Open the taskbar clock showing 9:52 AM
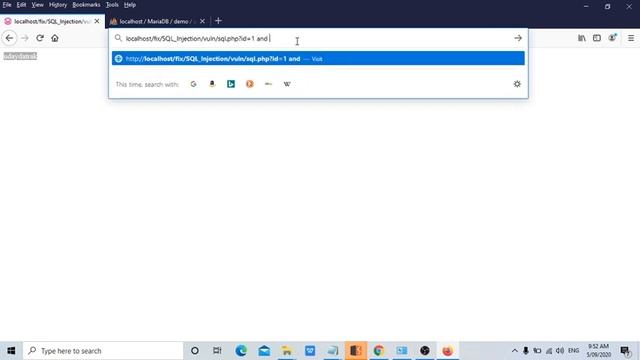Image resolution: width=640 pixels, height=360 pixels. (598, 351)
